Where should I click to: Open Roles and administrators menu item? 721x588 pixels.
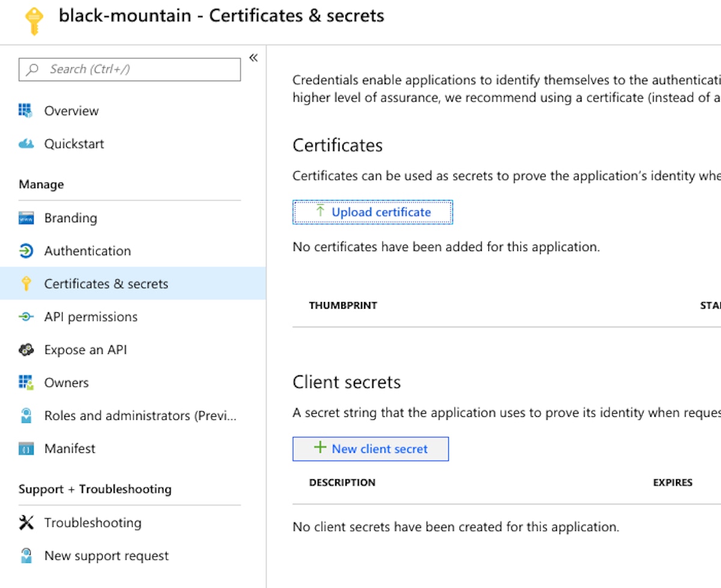pyautogui.click(x=140, y=416)
